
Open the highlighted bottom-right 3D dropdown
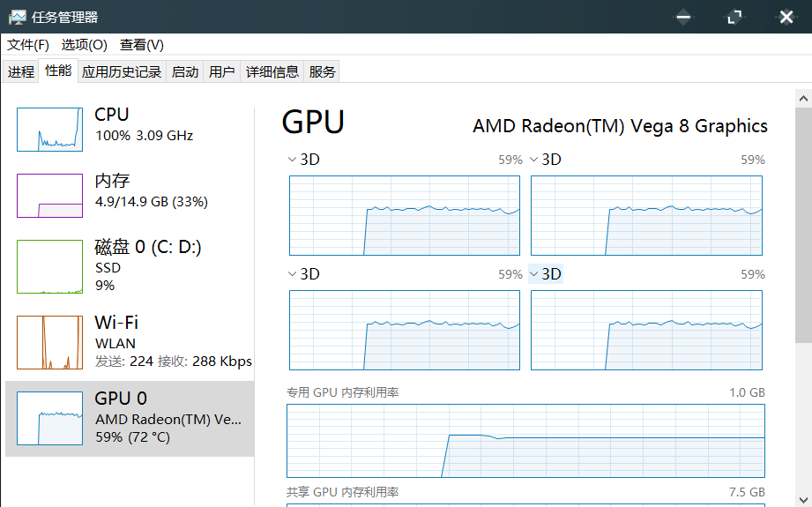click(x=546, y=274)
